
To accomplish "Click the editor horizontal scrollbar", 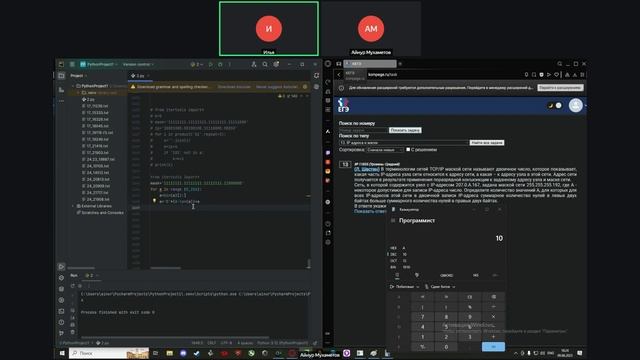I will coord(165,268).
